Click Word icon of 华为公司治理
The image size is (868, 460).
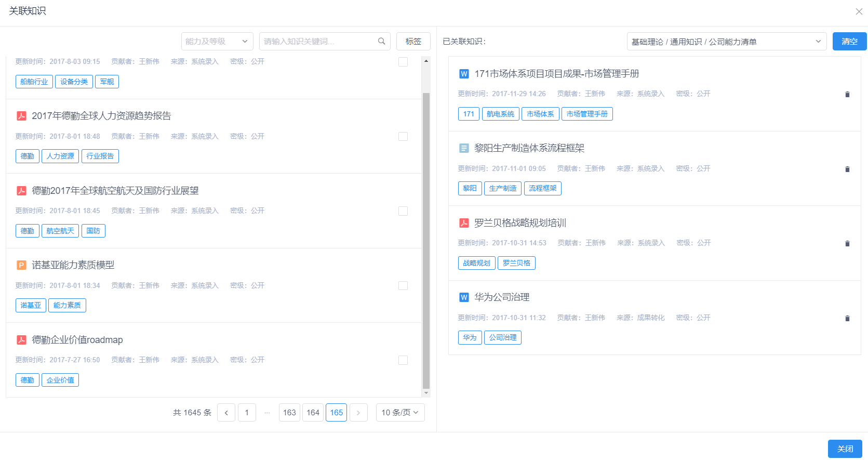464,297
